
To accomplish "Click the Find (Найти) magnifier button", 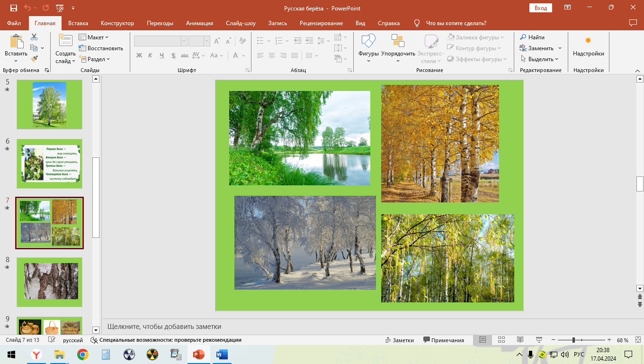I will (532, 37).
